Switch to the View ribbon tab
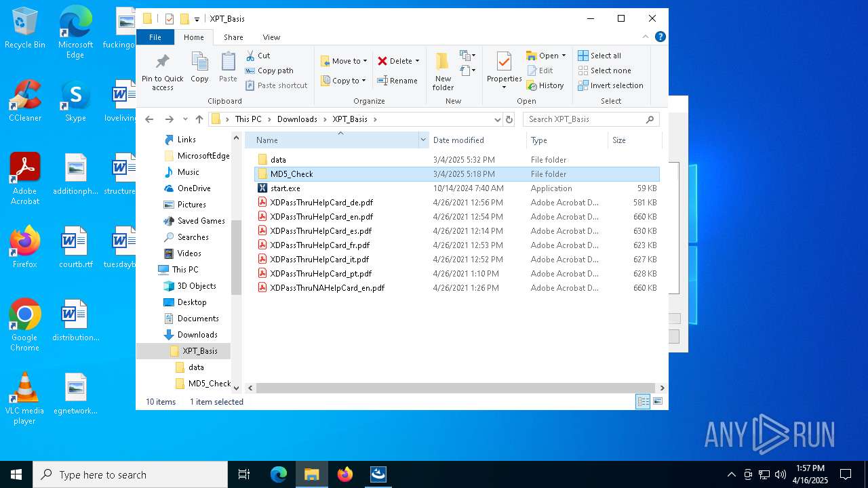Image resolution: width=868 pixels, height=488 pixels. pyautogui.click(x=271, y=37)
